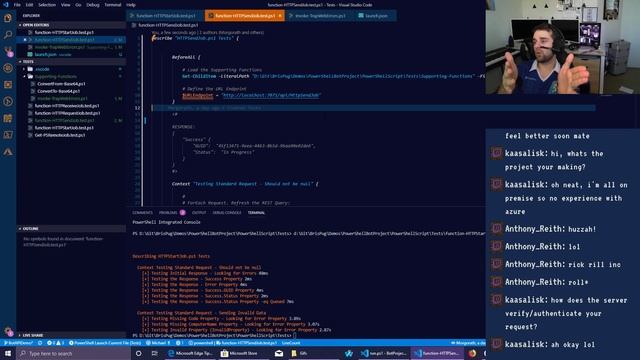Open Firefox on taskbar
Screen dimensions: 640x360
(x=472, y=353)
